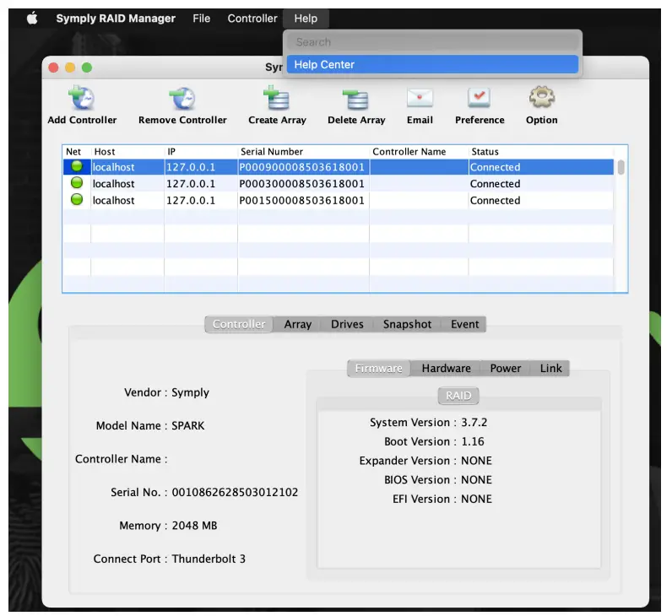Sort by the Status column header
672x616 pixels.
click(x=541, y=152)
